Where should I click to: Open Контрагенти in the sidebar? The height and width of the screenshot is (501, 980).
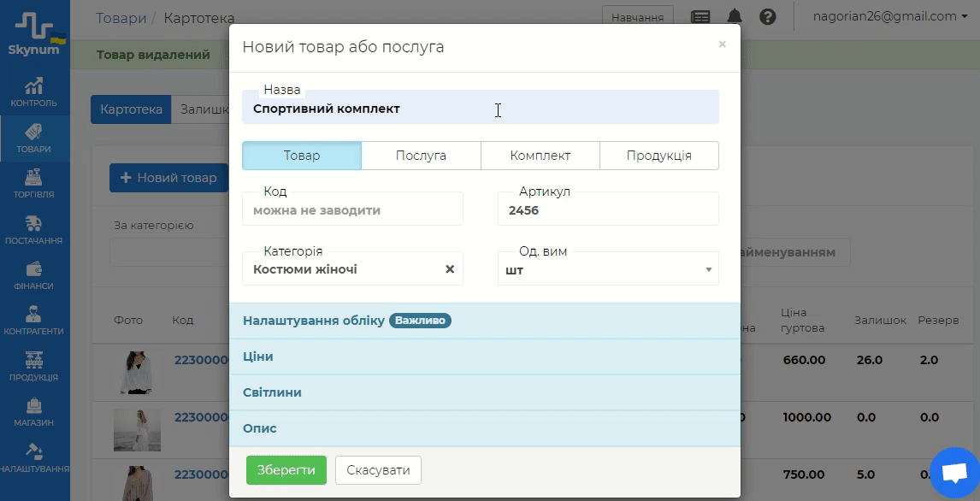pos(34,321)
